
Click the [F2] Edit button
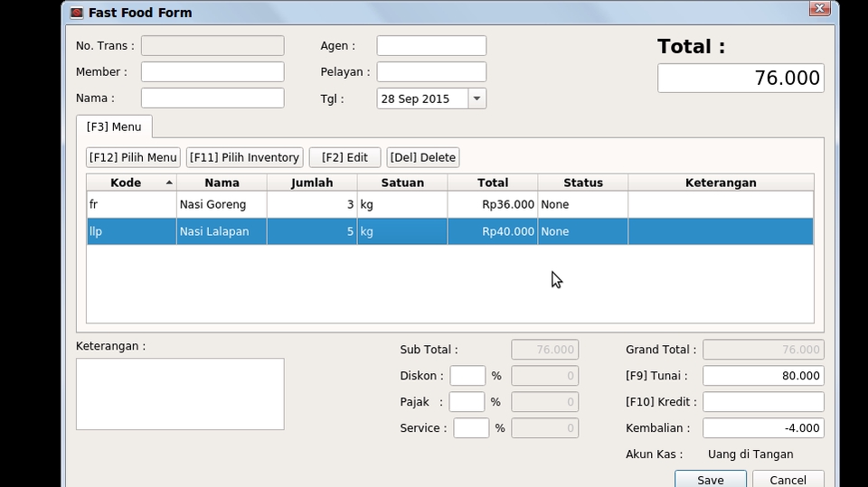(x=344, y=157)
